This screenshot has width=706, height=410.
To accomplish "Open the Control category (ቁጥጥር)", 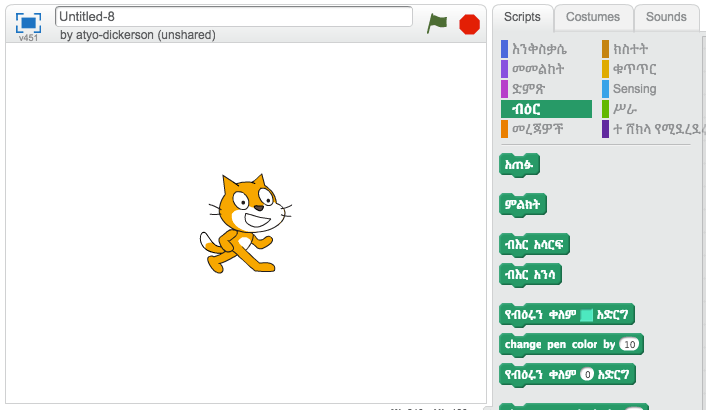I will pos(634,69).
